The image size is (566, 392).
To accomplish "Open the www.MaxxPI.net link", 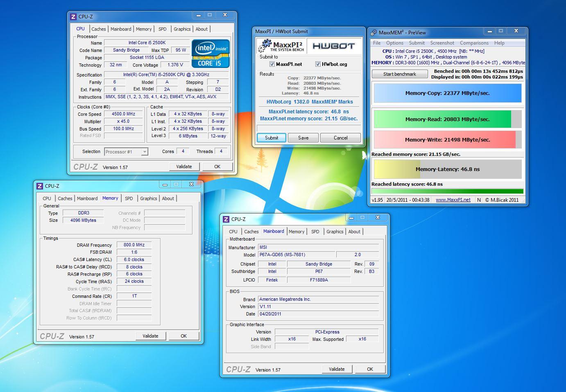I will (x=453, y=200).
